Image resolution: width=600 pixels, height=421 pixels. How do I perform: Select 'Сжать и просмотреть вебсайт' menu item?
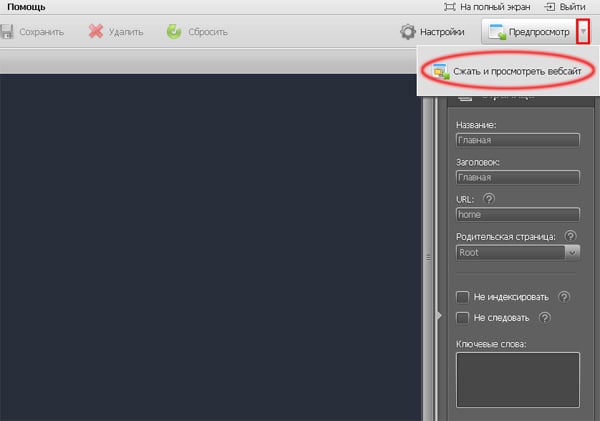click(x=502, y=72)
